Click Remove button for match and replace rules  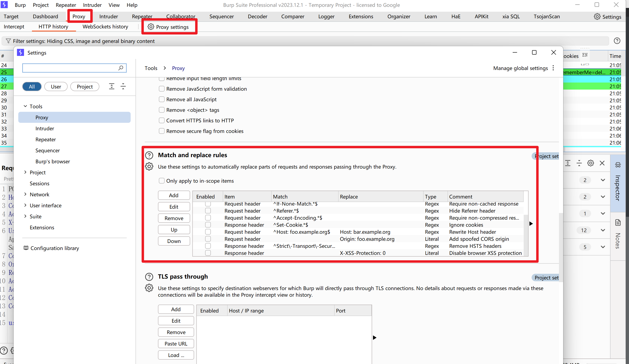[x=174, y=218]
